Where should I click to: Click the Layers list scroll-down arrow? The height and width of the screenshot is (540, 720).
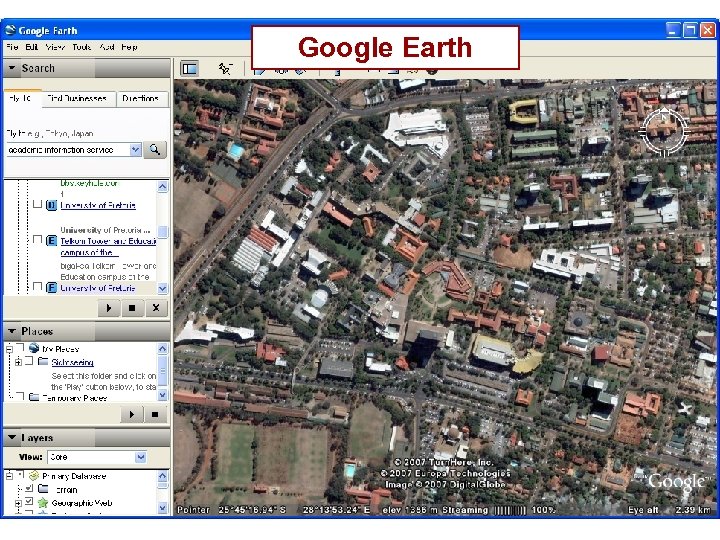click(163, 508)
